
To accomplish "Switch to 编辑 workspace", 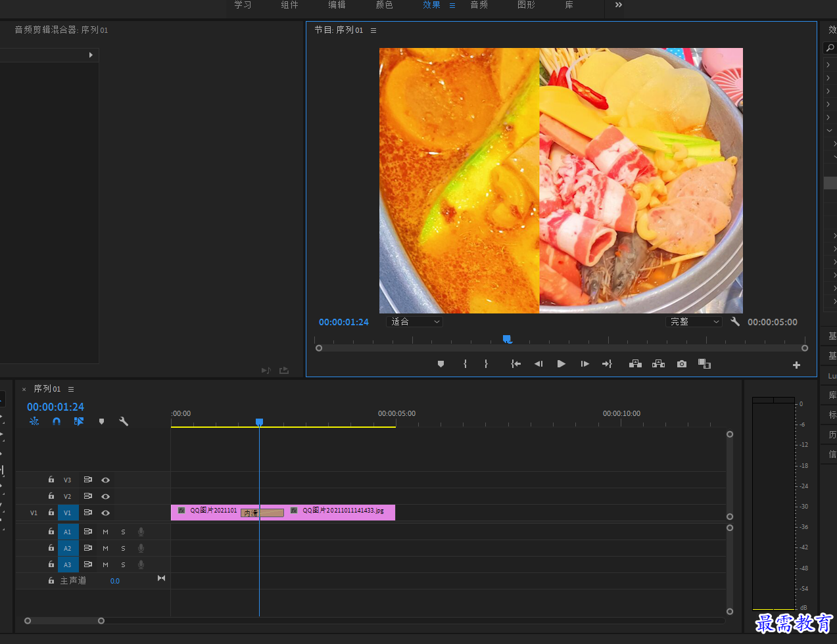I will tap(337, 5).
